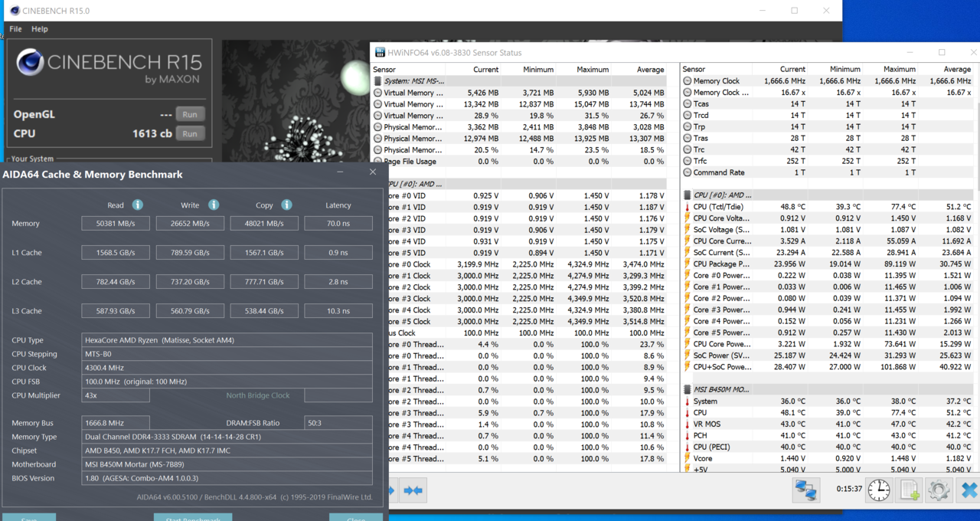980x521 pixels.
Task: Select the CPU+SoC Power sensor row
Action: point(827,367)
